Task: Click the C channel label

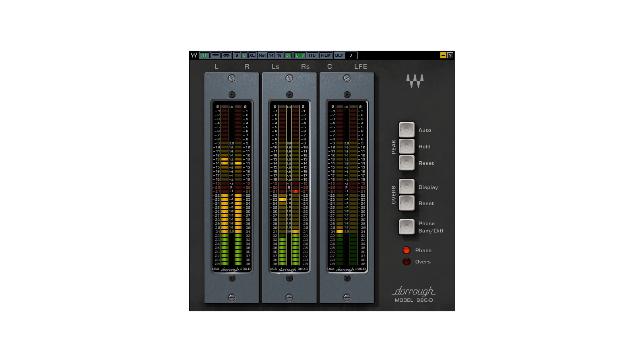Action: 330,66
